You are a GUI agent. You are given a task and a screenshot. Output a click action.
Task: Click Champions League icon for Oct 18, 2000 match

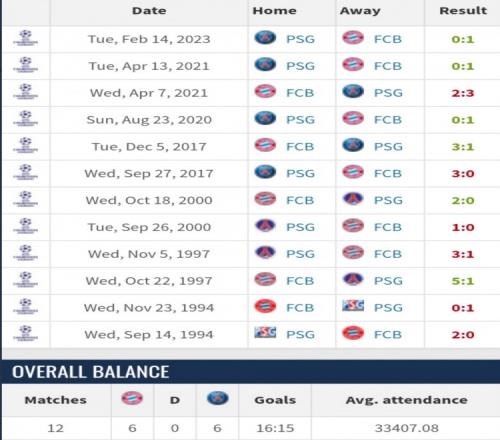coord(25,199)
